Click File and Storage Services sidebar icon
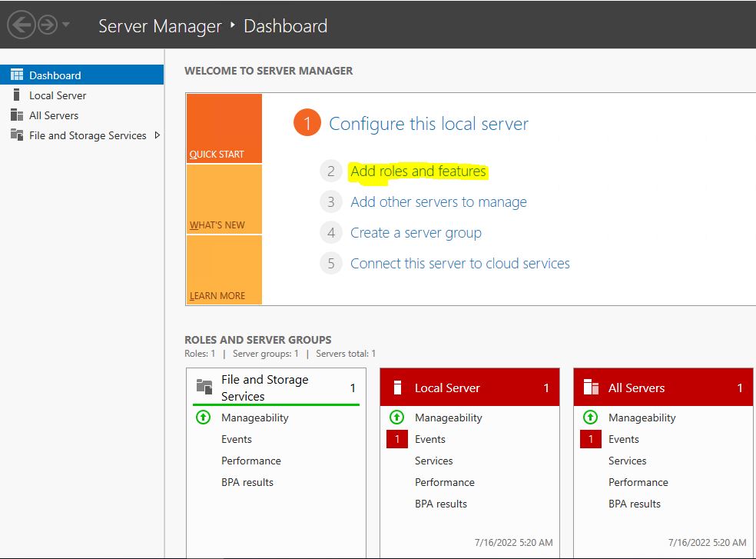Screen dimensions: 756x559 pos(17,135)
